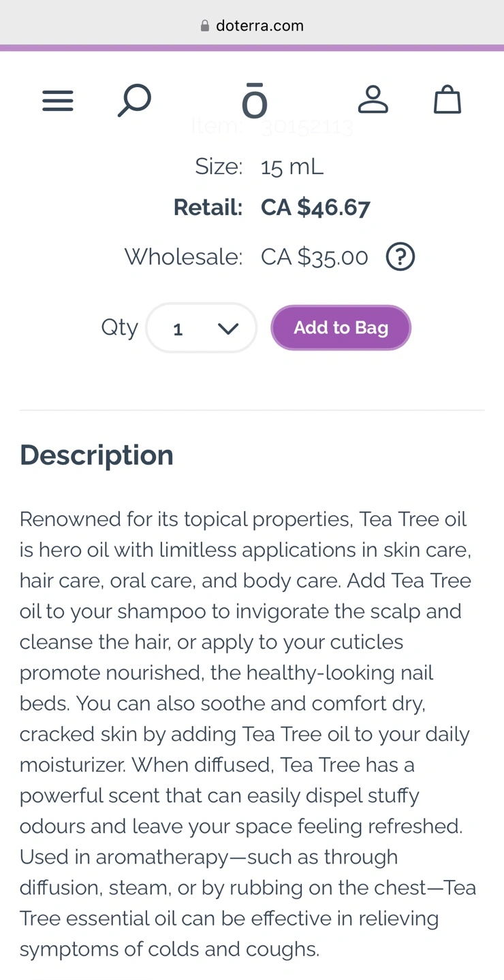Open the Qty dropdown
This screenshot has height=980, width=504.
[202, 328]
